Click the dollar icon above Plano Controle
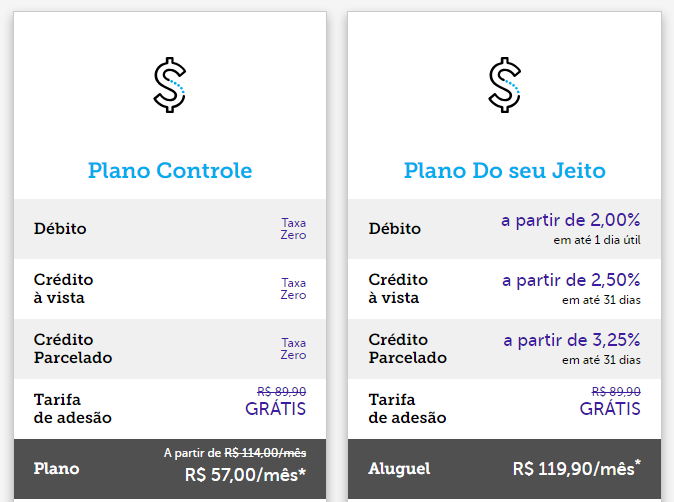Image resolution: width=674 pixels, height=502 pixels. [170, 85]
